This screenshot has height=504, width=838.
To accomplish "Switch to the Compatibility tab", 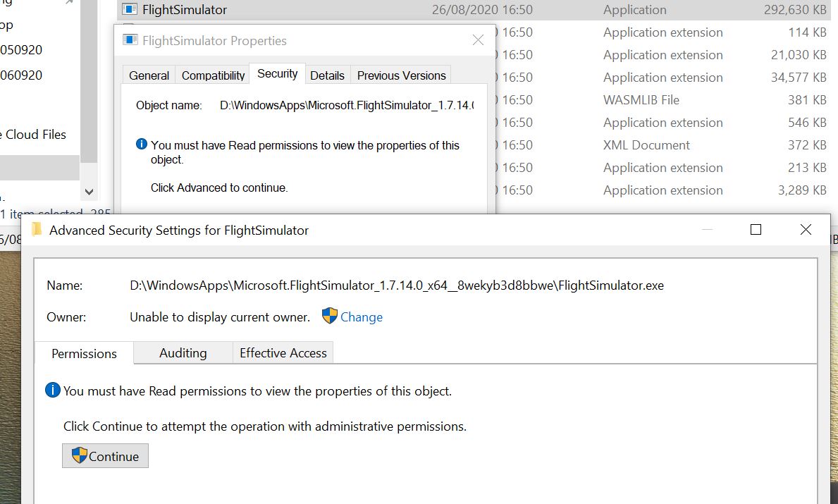I will 213,75.
